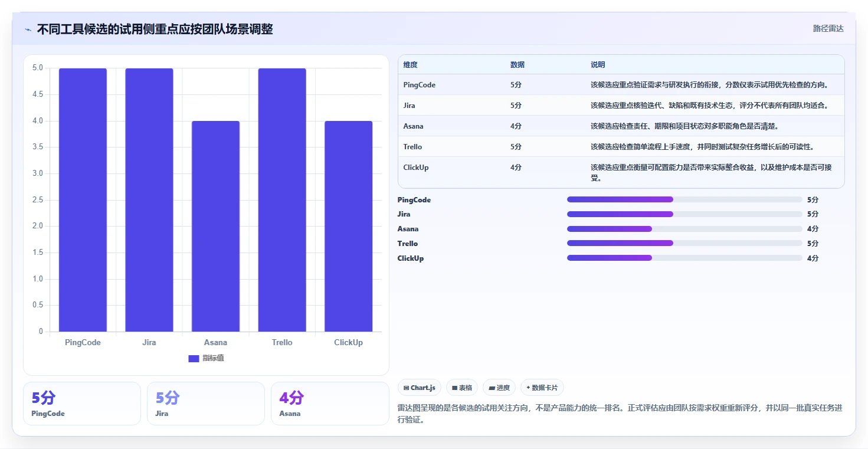
Task: Click the 进度 tag
Action: (499, 388)
